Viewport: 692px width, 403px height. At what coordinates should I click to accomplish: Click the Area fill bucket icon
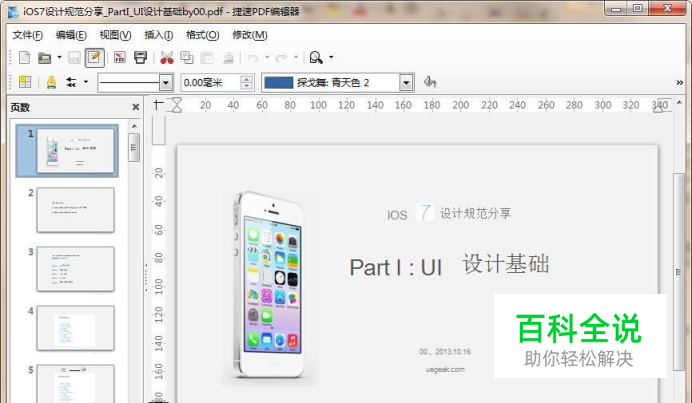(x=430, y=82)
